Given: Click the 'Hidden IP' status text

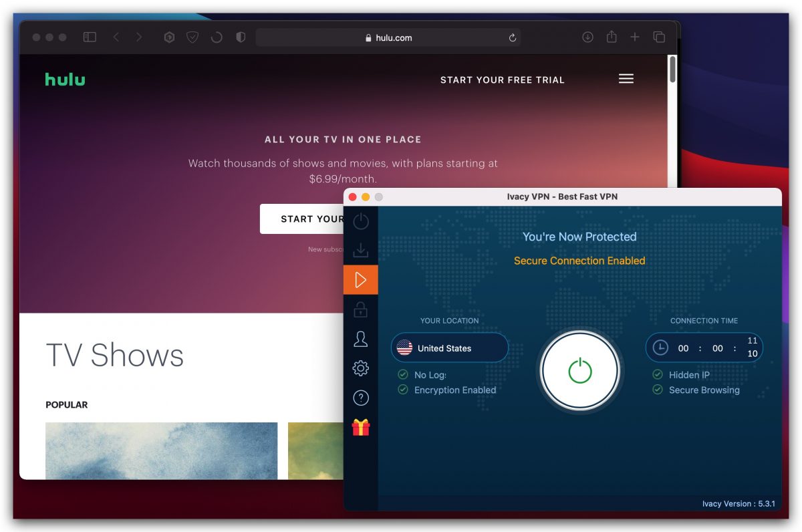Looking at the screenshot, I should click(x=689, y=375).
